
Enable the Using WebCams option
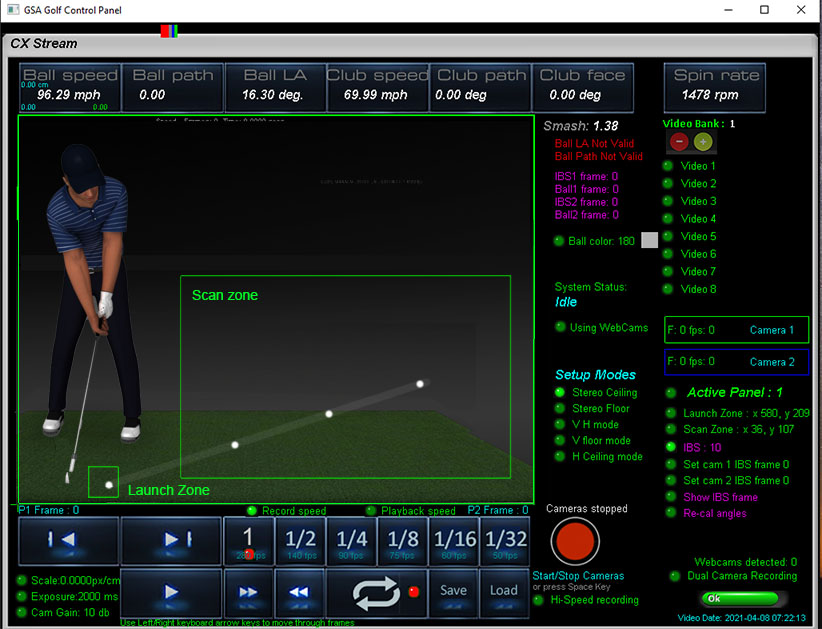[602, 328]
